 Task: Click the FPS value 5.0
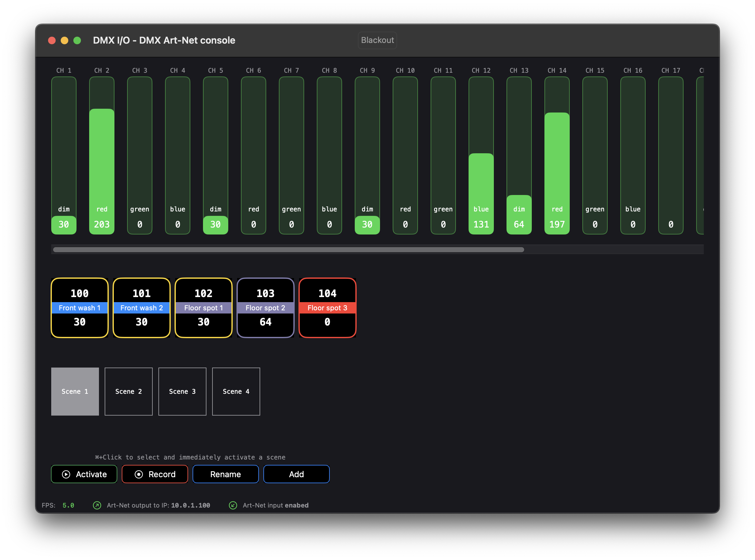[69, 505]
